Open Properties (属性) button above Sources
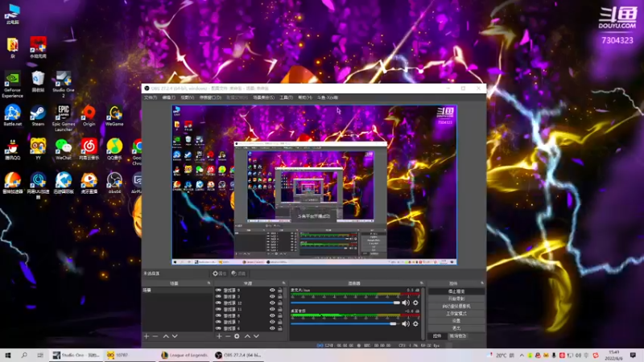The height and width of the screenshot is (362, 644). pyautogui.click(x=220, y=274)
